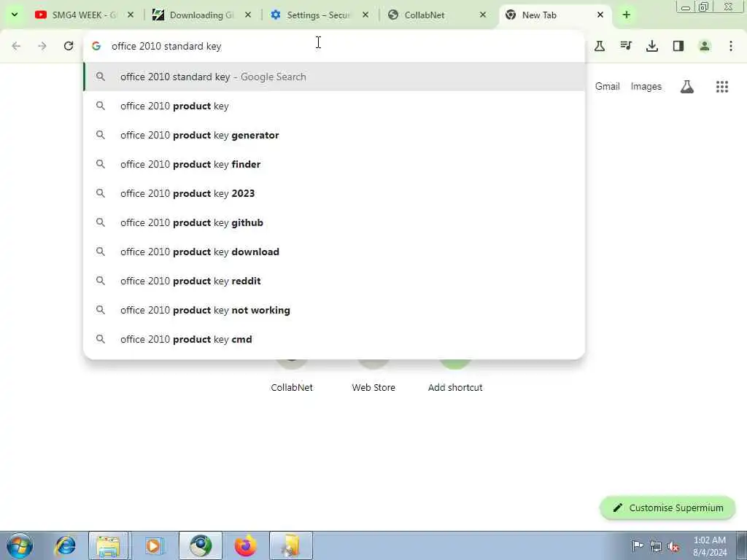Go forward with the forward arrow
Viewport: 747px width, 560px height.
[42, 46]
